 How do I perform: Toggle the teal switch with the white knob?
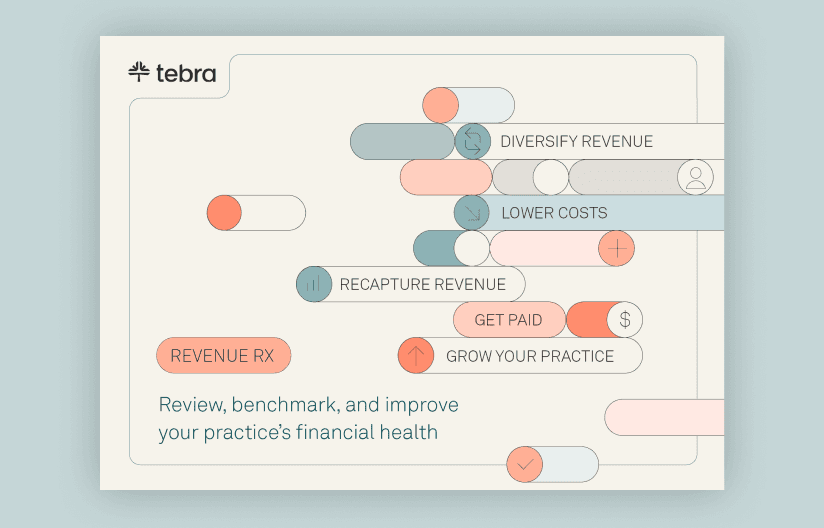(x=451, y=249)
